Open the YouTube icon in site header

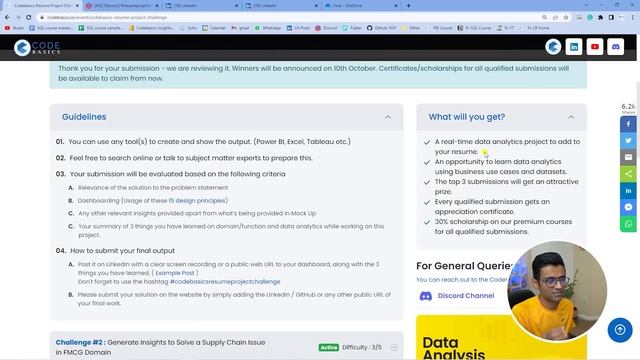pyautogui.click(x=595, y=47)
